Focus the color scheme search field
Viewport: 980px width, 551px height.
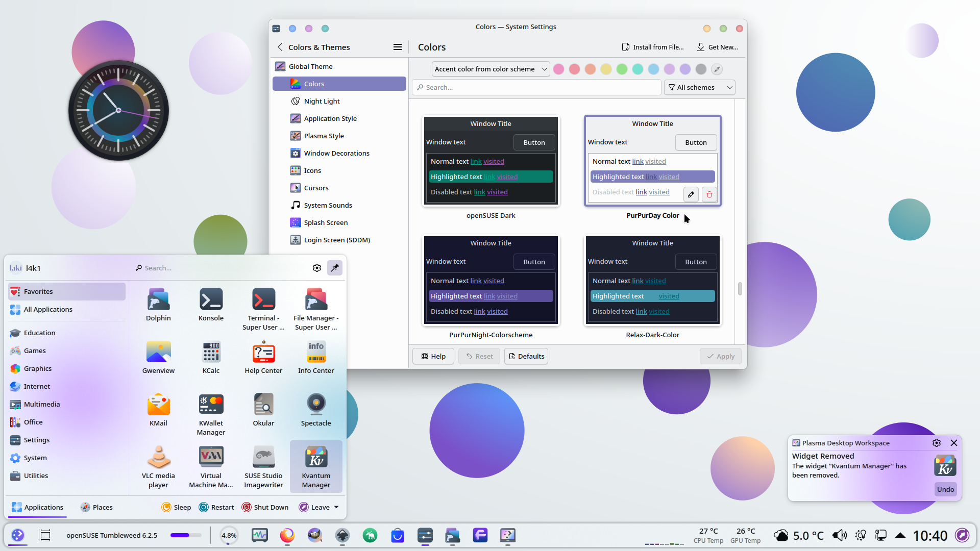point(536,87)
